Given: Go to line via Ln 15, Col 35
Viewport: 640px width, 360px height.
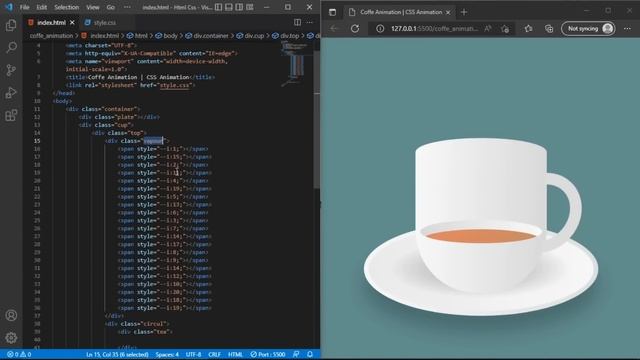Looking at the screenshot, I should (117, 354).
